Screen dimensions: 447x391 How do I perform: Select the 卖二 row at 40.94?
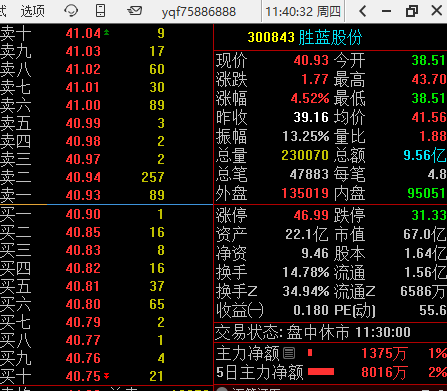pyautogui.click(x=106, y=177)
